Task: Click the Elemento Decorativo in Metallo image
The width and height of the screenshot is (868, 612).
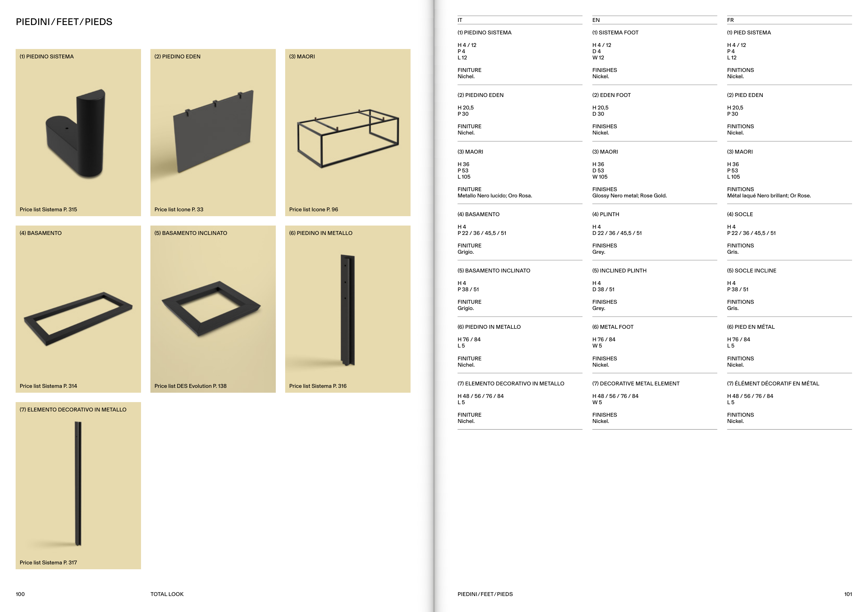Action: pyautogui.click(x=78, y=483)
